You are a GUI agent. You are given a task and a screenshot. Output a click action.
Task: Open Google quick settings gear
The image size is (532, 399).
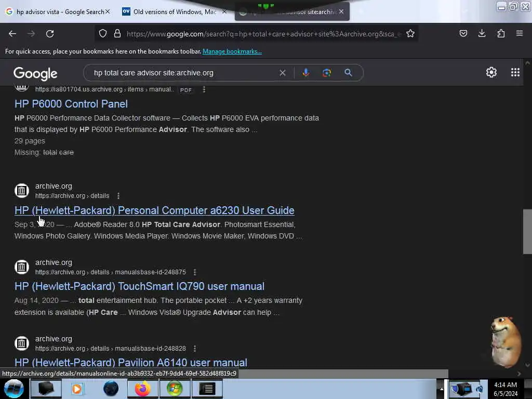point(491,72)
